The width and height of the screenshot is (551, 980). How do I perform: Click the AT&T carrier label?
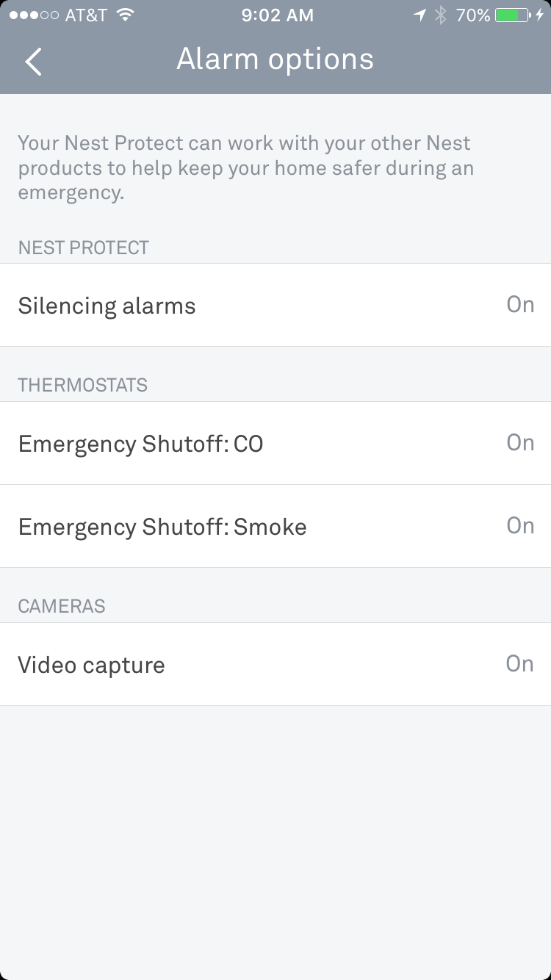(x=85, y=15)
